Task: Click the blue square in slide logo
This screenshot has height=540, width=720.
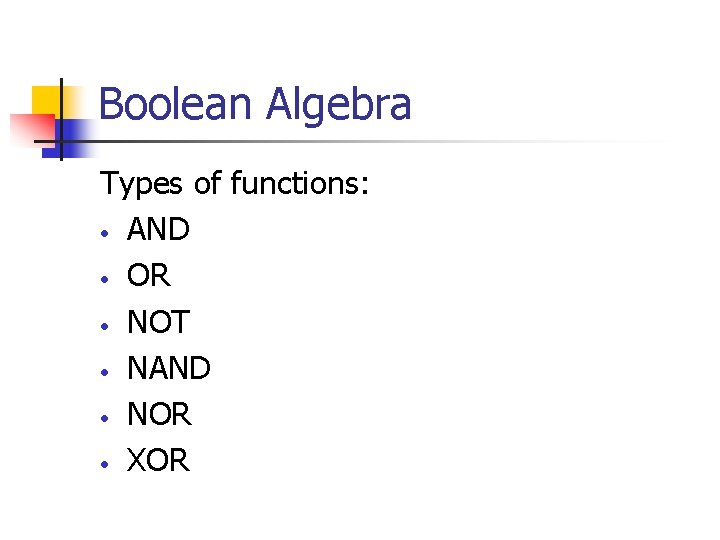Action: pos(69,139)
